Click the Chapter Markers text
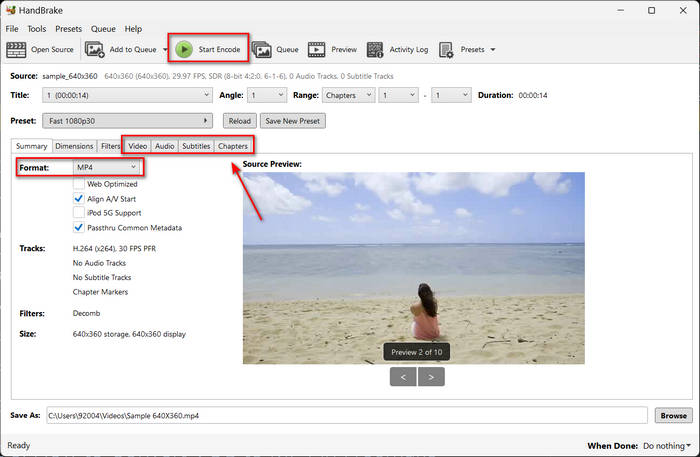The width and height of the screenshot is (700, 457). (100, 292)
